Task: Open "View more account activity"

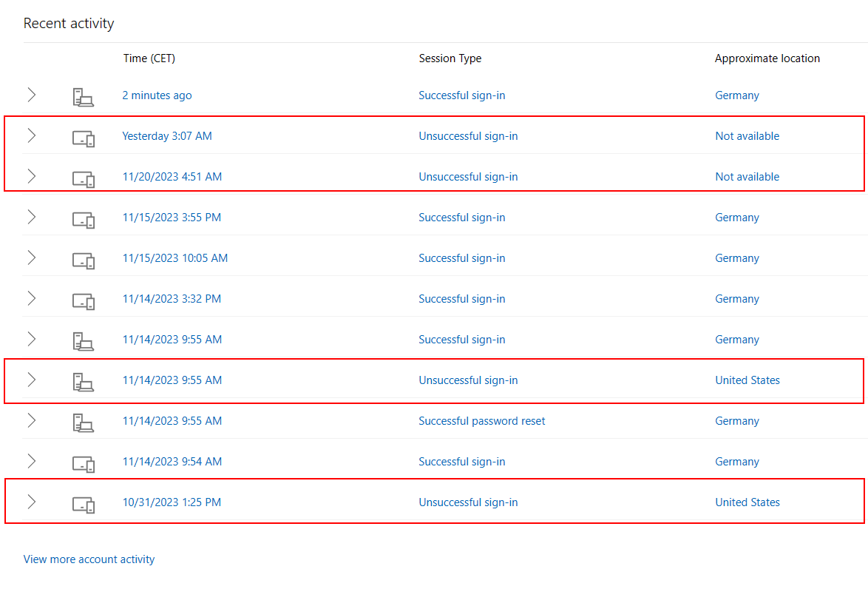Action: tap(89, 559)
